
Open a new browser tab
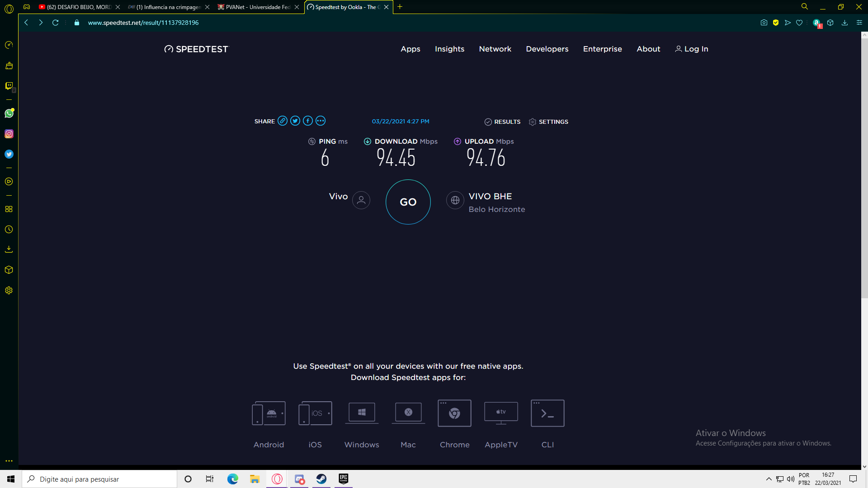(400, 7)
